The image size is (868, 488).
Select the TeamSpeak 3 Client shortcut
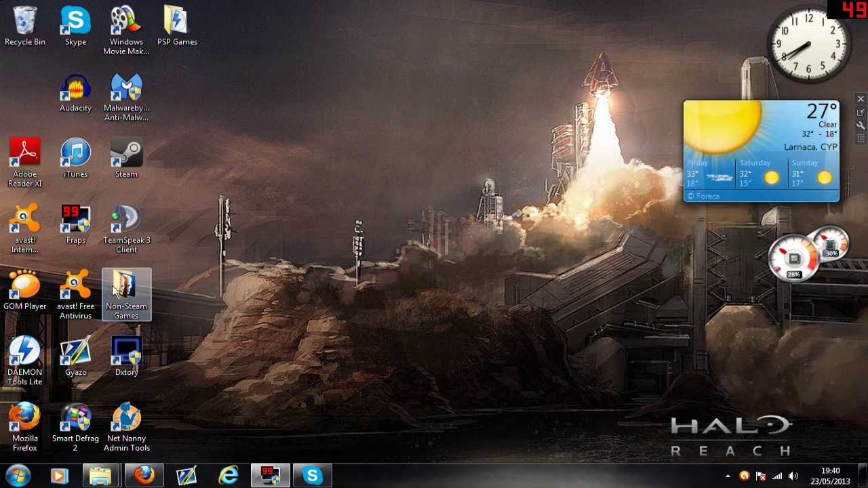(126, 229)
